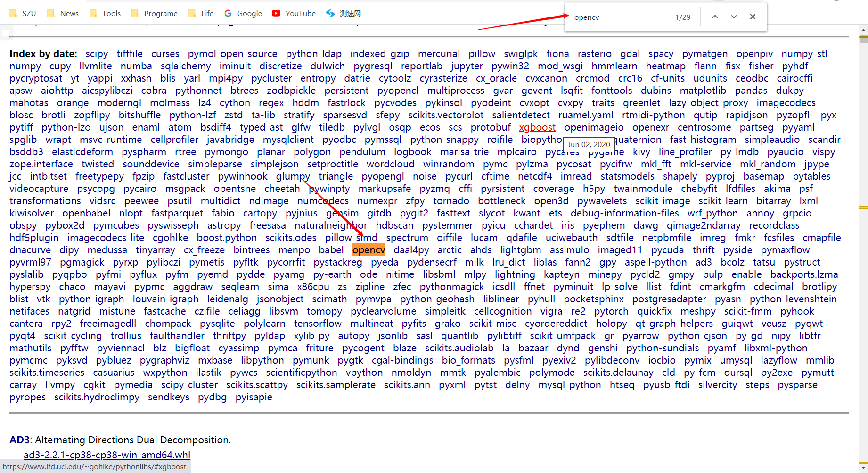Click the find-in-page search field
Screen dimensions: 868x473
point(620,17)
